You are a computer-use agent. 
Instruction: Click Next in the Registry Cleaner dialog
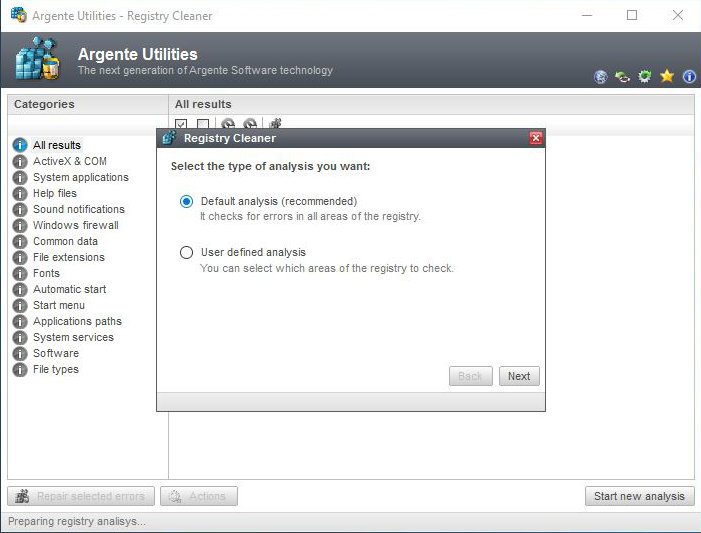pos(519,376)
